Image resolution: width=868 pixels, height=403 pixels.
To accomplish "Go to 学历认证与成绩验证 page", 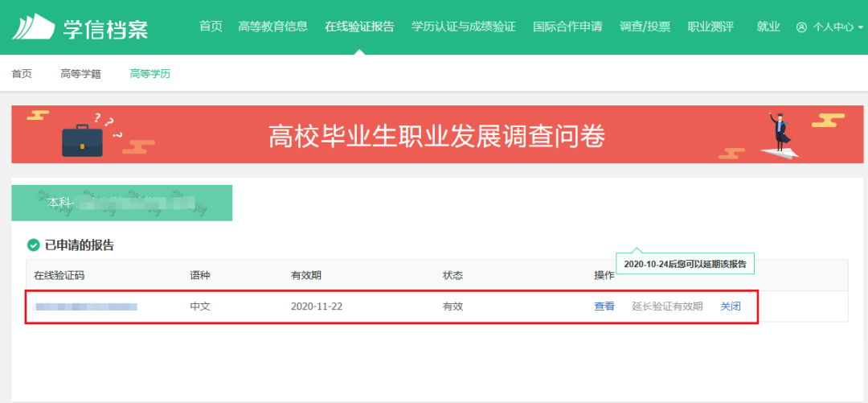I will pyautogui.click(x=464, y=27).
